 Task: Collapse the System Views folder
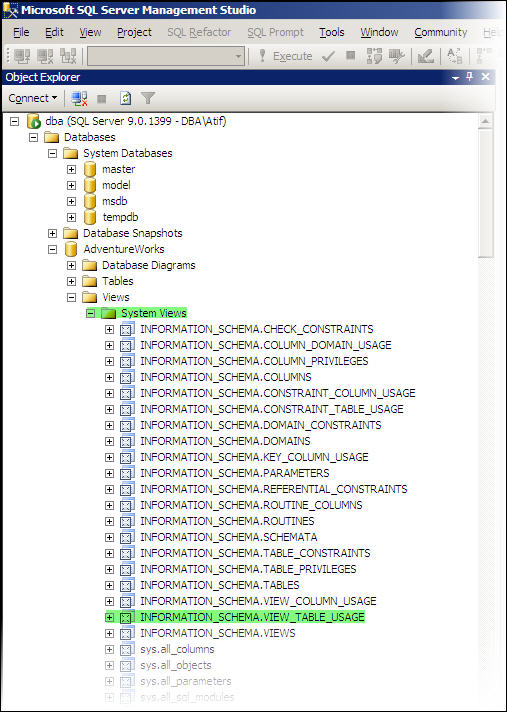point(90,313)
